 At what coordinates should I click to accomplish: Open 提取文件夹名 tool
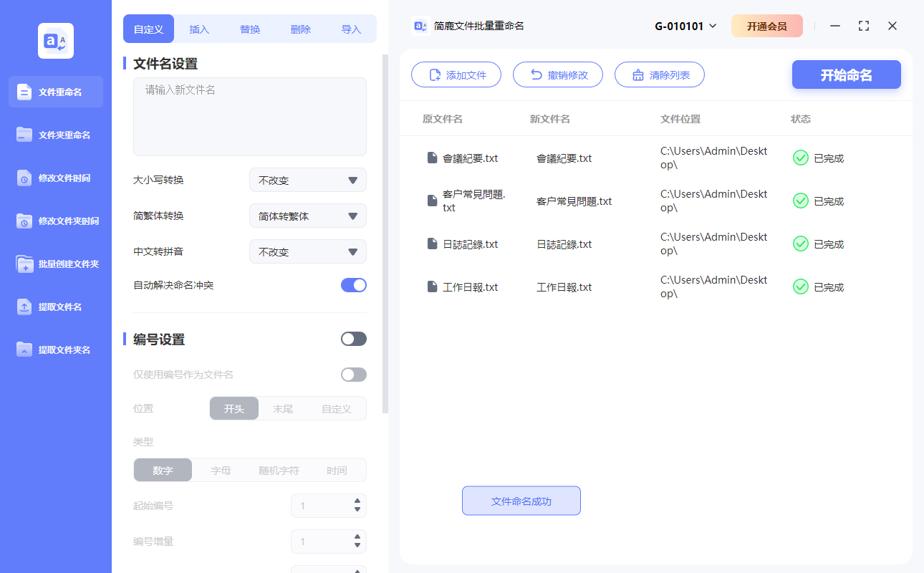[55, 350]
